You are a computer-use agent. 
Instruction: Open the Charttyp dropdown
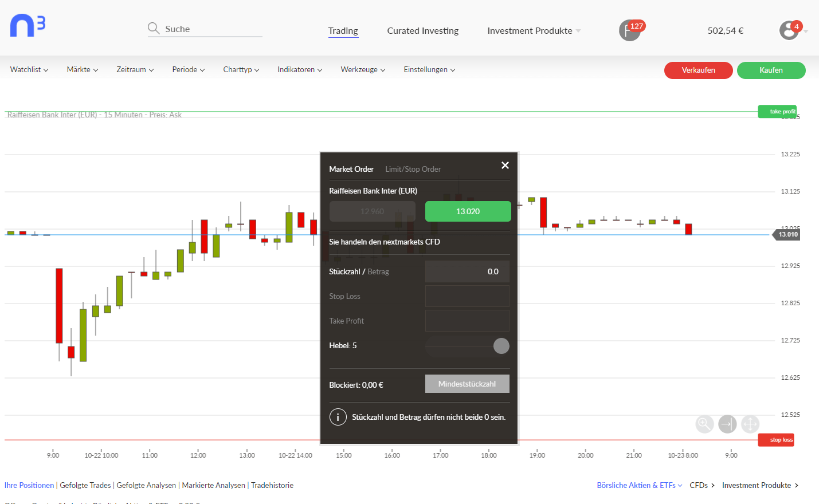pos(241,69)
